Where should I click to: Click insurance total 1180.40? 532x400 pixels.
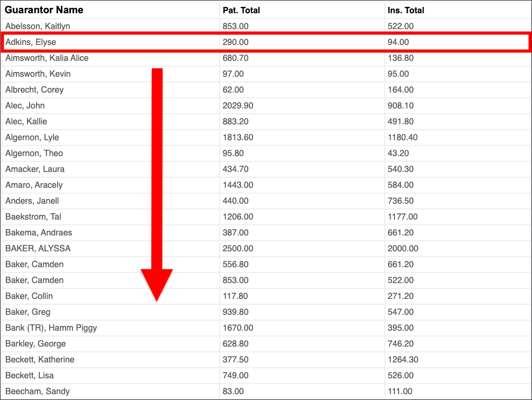403,137
